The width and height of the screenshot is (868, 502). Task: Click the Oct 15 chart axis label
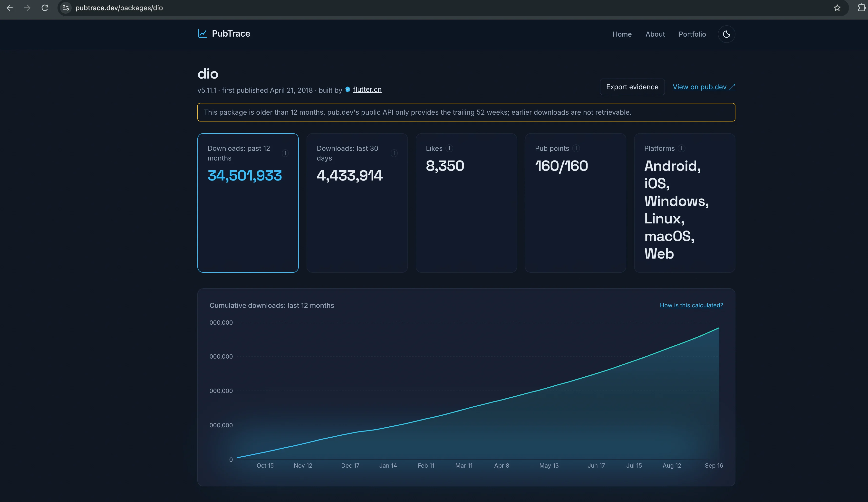(265, 465)
